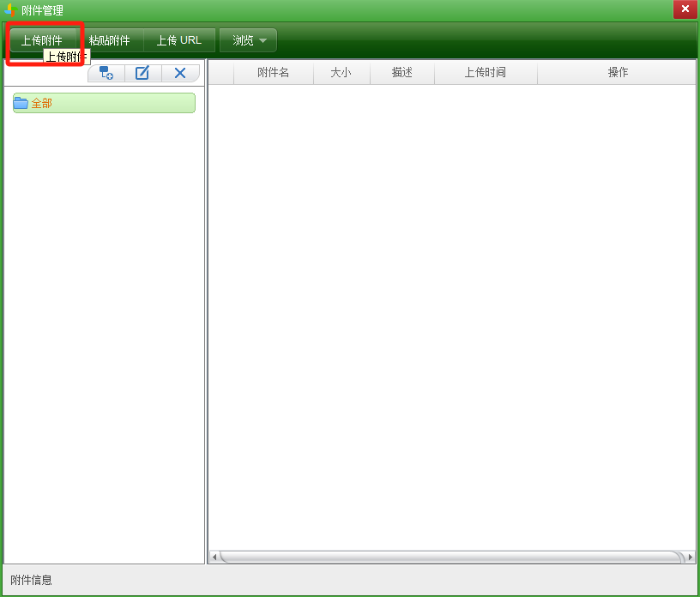The image size is (700, 597).
Task: Open the 浏览 browse dropdown
Action: click(248, 40)
